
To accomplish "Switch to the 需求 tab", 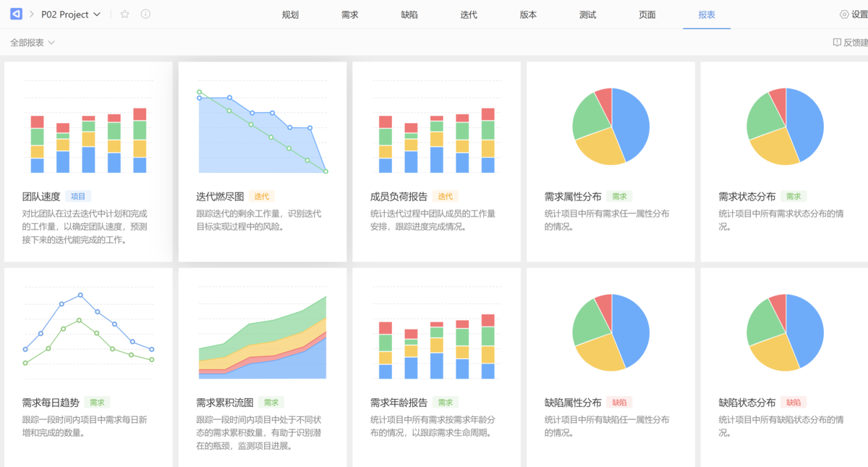I will point(349,14).
